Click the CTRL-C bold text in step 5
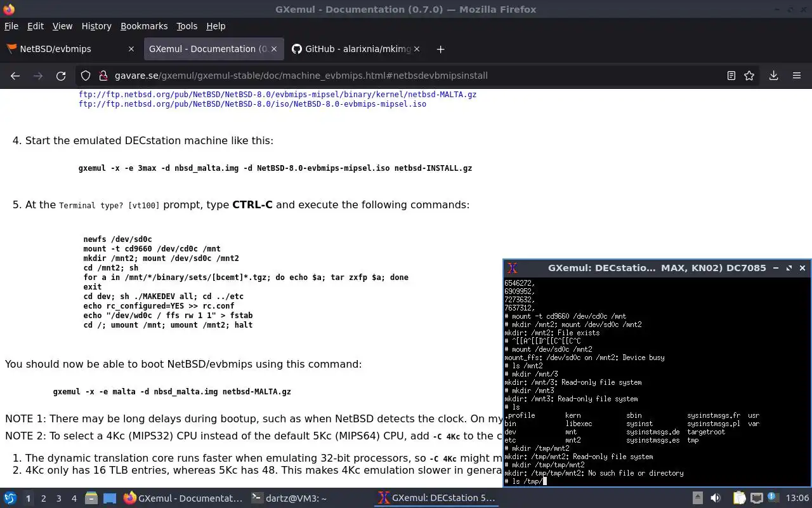This screenshot has width=812, height=508. (252, 204)
